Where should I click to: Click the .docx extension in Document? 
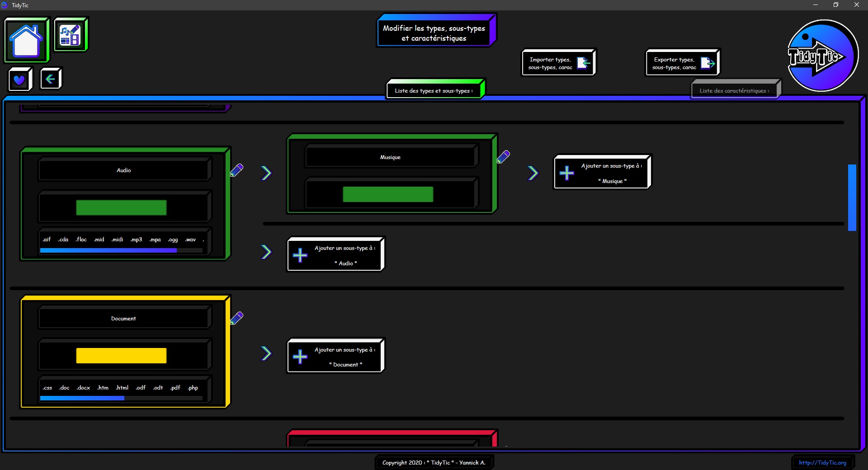[x=83, y=388]
